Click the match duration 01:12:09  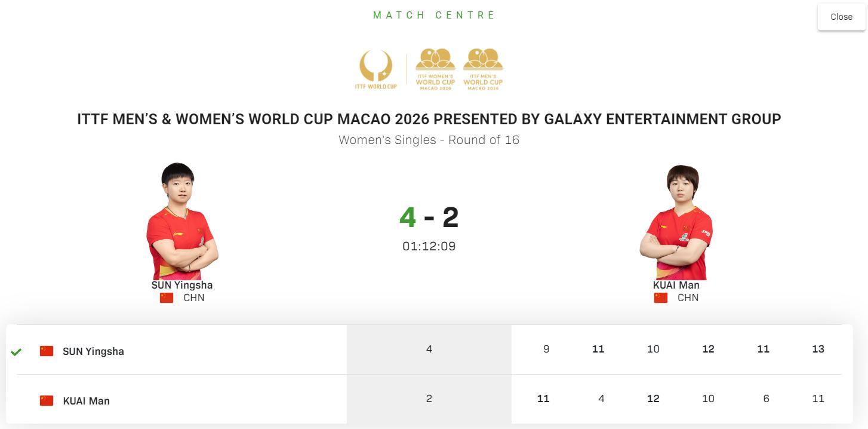click(x=429, y=246)
